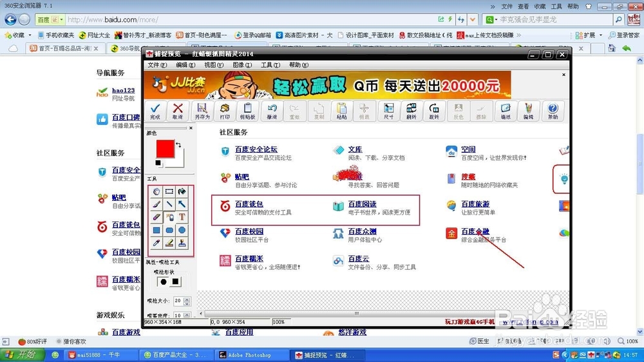Click the 剪贴板 clipboard toolbar icon
The height and width of the screenshot is (362, 644).
[248, 111]
